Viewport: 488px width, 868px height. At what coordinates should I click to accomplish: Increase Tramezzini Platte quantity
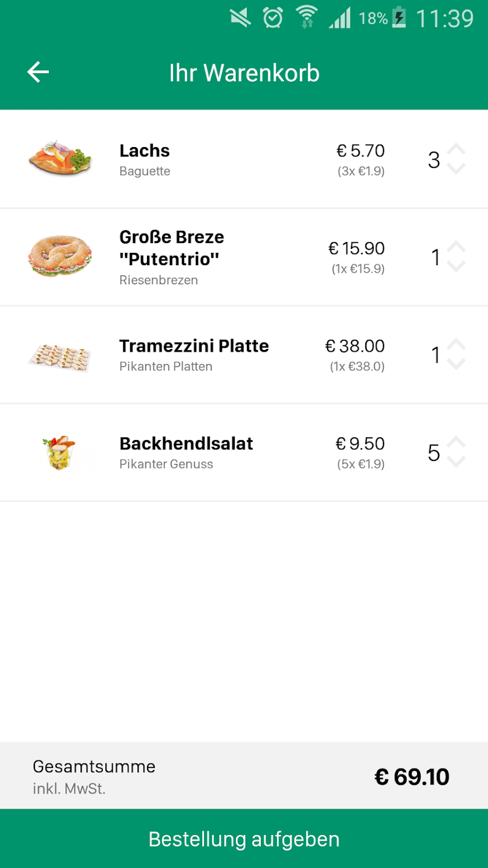point(457,345)
